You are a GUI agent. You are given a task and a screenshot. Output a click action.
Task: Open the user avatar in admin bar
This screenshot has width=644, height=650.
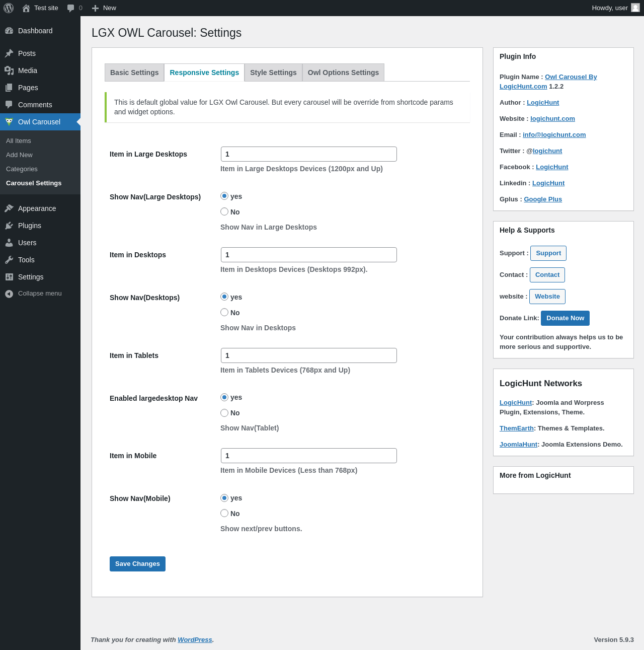click(x=635, y=8)
